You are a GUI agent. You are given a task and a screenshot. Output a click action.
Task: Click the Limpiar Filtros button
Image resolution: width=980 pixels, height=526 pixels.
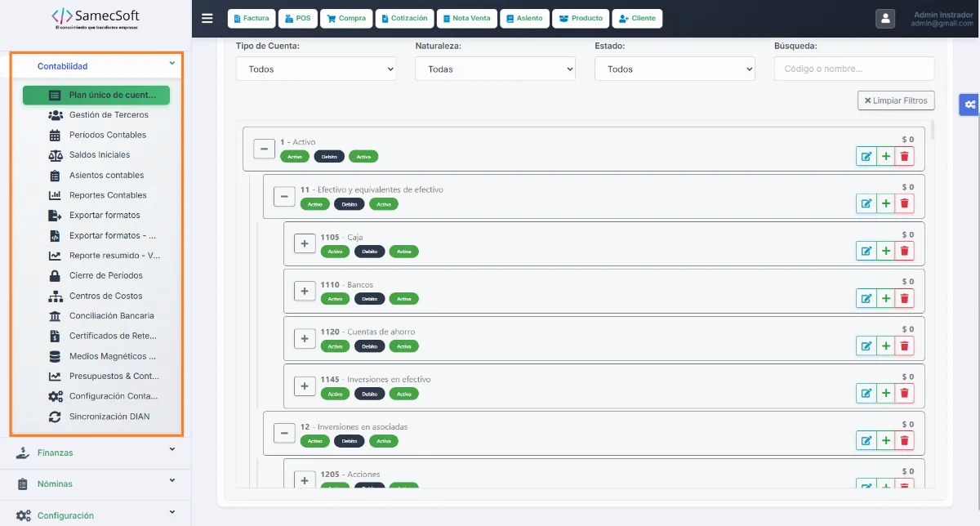pos(896,100)
